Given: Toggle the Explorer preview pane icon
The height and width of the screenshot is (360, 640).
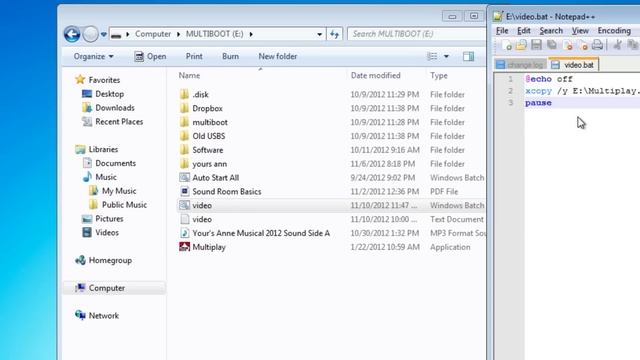Looking at the screenshot, I should pos(469,56).
